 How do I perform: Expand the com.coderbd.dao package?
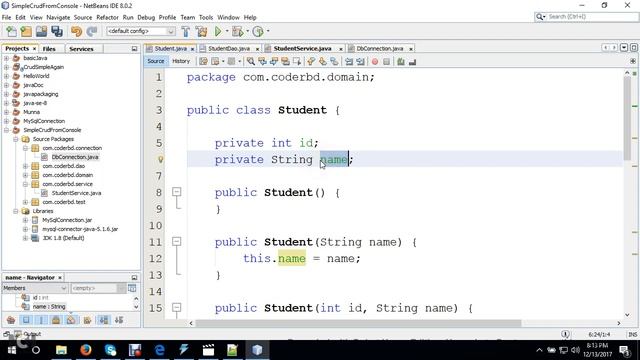[25, 166]
